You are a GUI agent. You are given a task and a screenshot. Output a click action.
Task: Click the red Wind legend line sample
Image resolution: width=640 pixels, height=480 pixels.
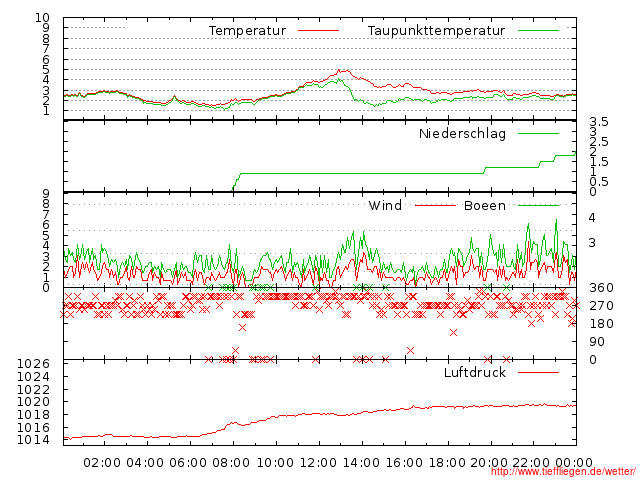point(435,205)
